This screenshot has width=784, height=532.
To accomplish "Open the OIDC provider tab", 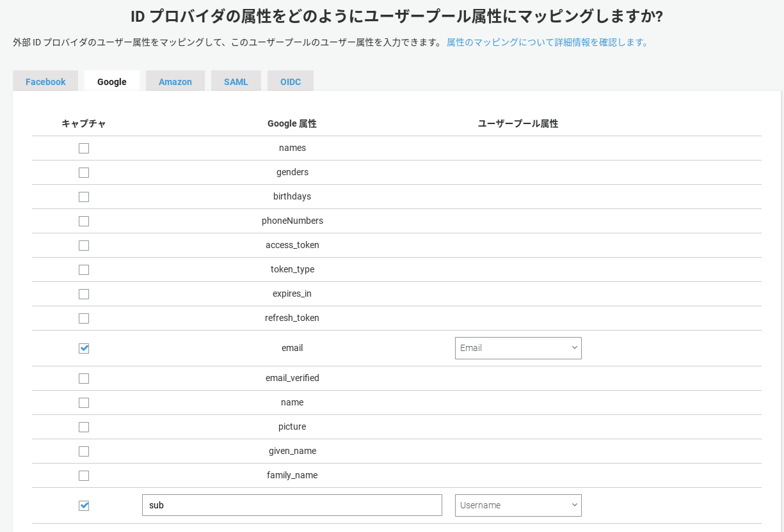I will coord(291,82).
